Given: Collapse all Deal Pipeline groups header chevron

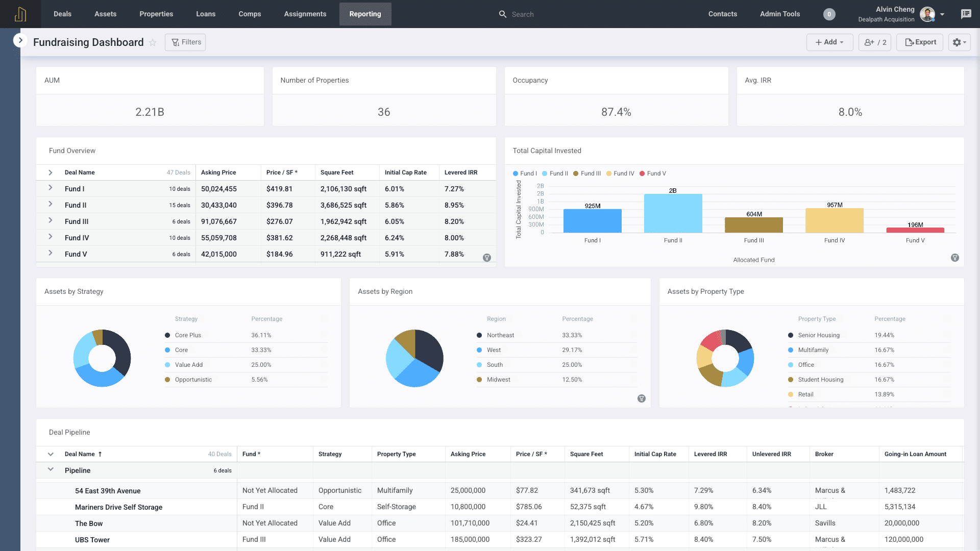Looking at the screenshot, I should 51,454.
